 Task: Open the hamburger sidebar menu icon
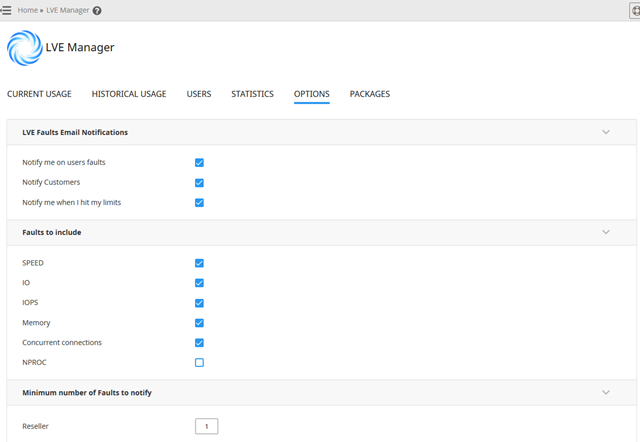pos(6,10)
